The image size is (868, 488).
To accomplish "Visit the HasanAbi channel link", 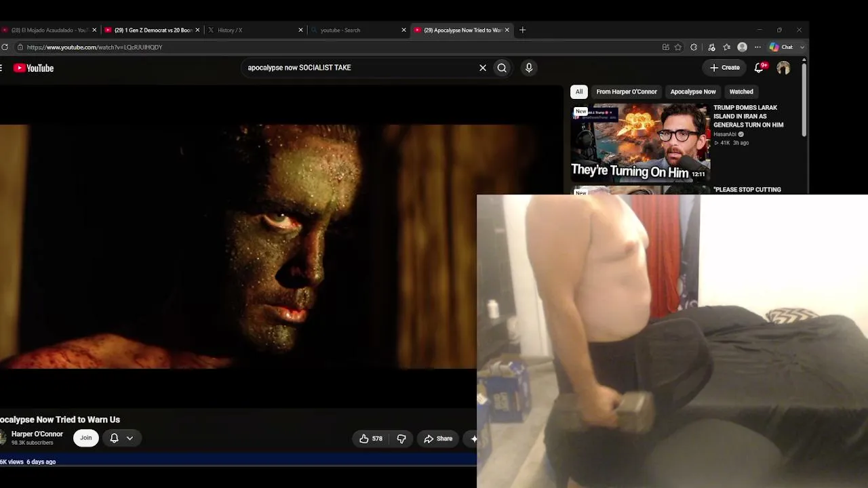I will (x=725, y=134).
